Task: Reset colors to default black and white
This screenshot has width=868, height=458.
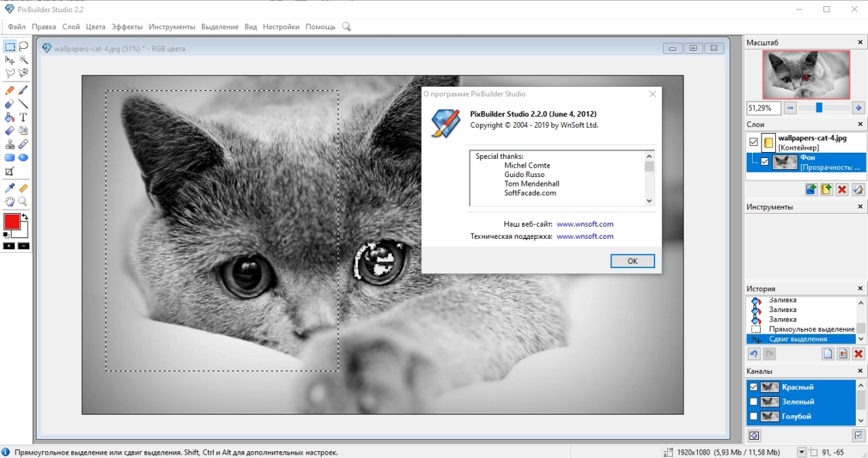Action: point(6,235)
